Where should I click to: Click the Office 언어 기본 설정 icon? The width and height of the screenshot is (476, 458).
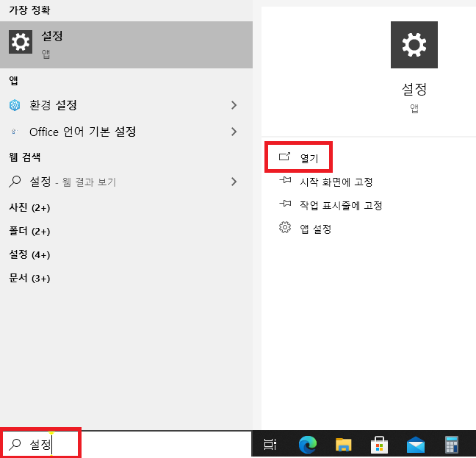(14, 132)
